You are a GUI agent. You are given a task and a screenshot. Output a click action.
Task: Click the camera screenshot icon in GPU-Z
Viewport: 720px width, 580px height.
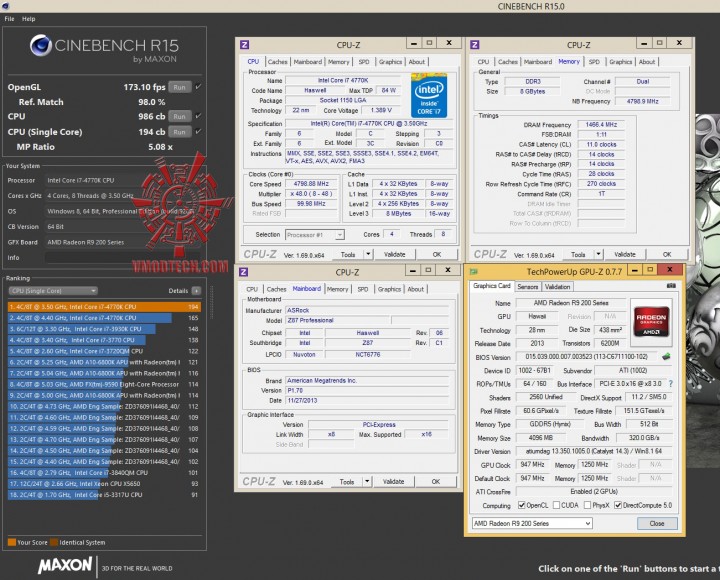coord(671,286)
